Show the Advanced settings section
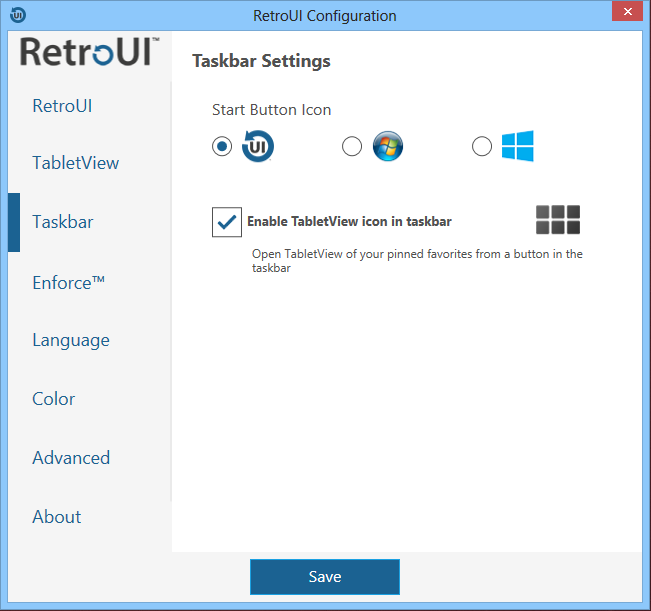The height and width of the screenshot is (611, 651). click(x=71, y=458)
